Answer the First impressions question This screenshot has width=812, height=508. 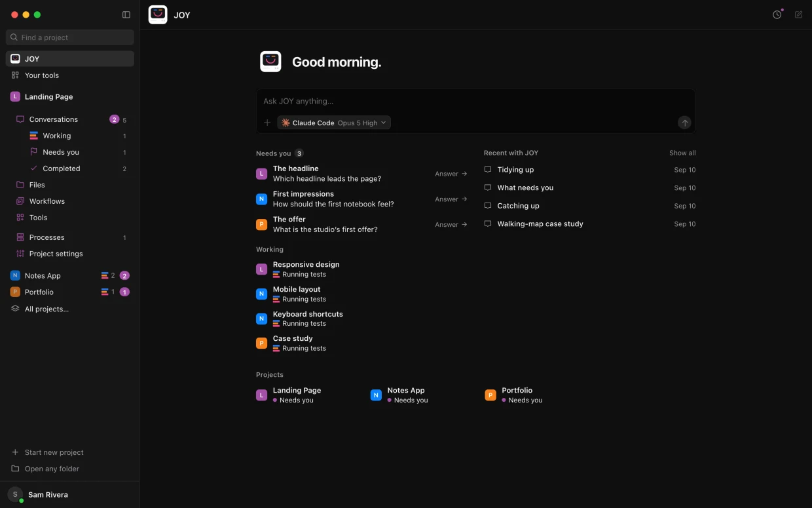[451, 199]
